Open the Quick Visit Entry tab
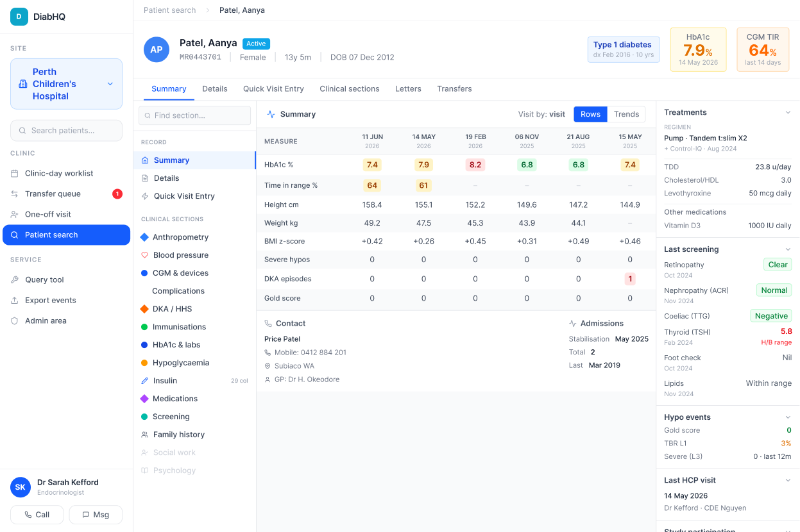800x532 pixels. click(273, 89)
